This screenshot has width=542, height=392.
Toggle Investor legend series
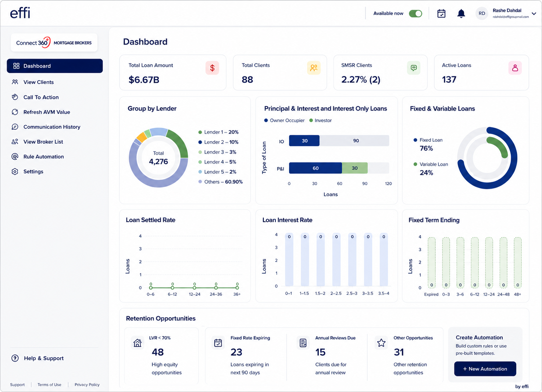321,121
